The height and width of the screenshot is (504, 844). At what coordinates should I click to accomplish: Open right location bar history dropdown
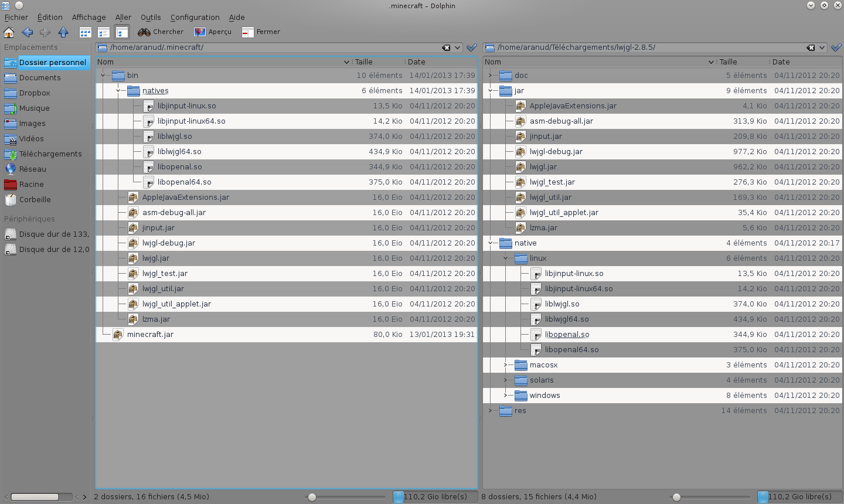pyautogui.click(x=822, y=47)
